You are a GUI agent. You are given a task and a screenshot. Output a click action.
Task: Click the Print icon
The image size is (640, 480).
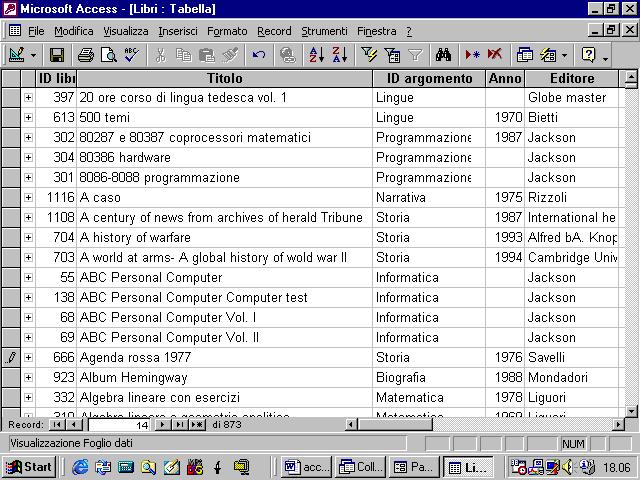tap(86, 55)
